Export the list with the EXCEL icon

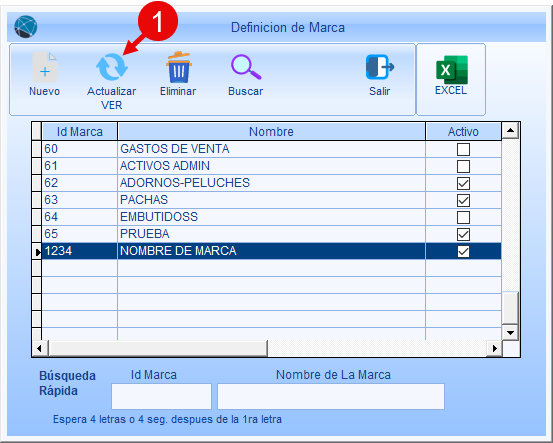pos(452,69)
